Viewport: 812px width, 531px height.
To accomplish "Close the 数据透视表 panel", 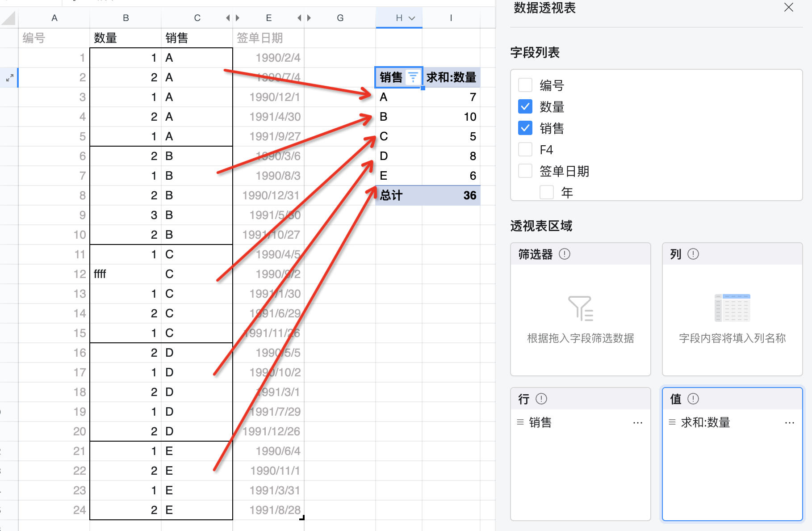I will [x=789, y=8].
